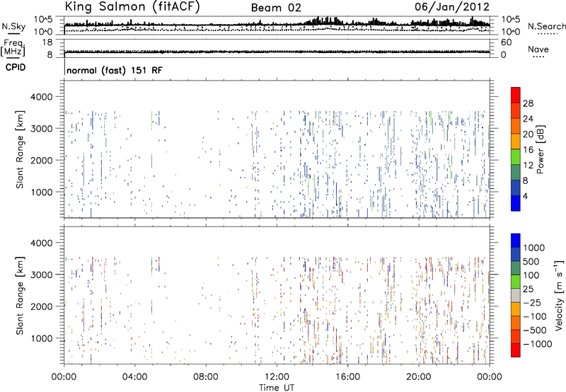
Task: Click the blue top segment of Velocity colorbar
Action: 516,241
